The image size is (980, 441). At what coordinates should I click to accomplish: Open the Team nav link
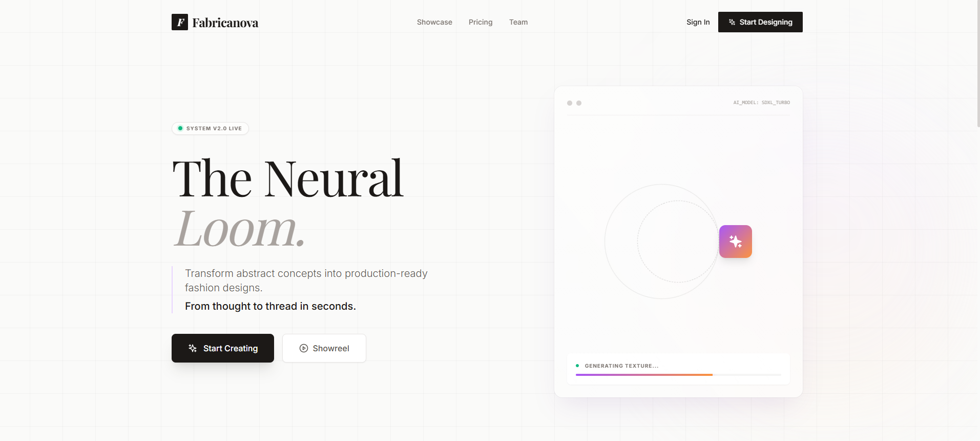[x=518, y=22]
